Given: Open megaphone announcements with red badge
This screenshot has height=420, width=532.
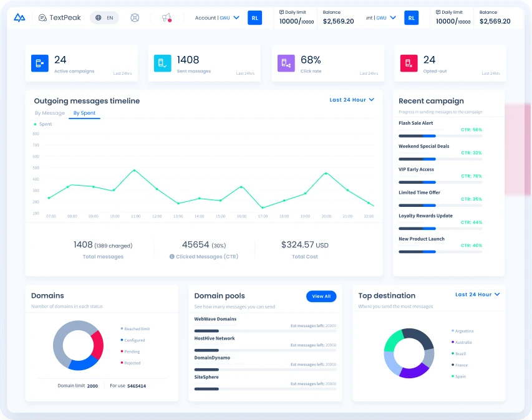Looking at the screenshot, I should coord(166,18).
